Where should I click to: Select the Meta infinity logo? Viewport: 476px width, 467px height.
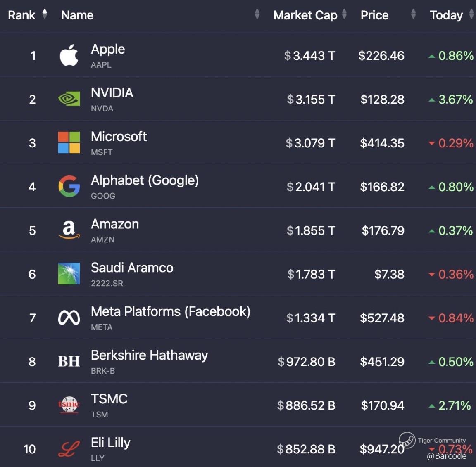click(69, 318)
